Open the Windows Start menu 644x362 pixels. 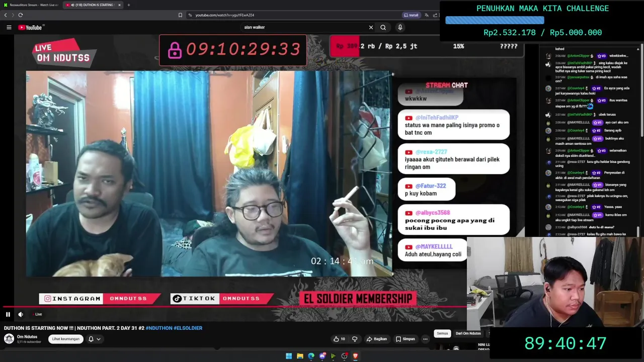click(x=289, y=356)
